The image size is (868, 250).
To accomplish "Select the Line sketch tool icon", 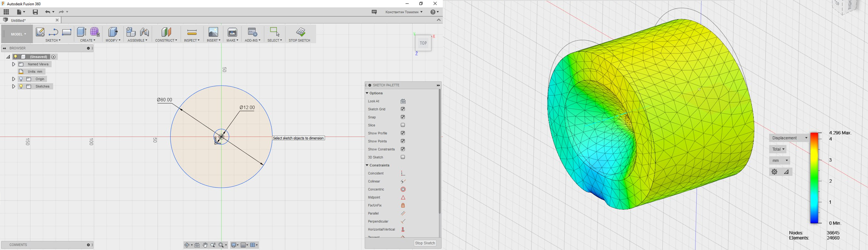I will pos(53,32).
